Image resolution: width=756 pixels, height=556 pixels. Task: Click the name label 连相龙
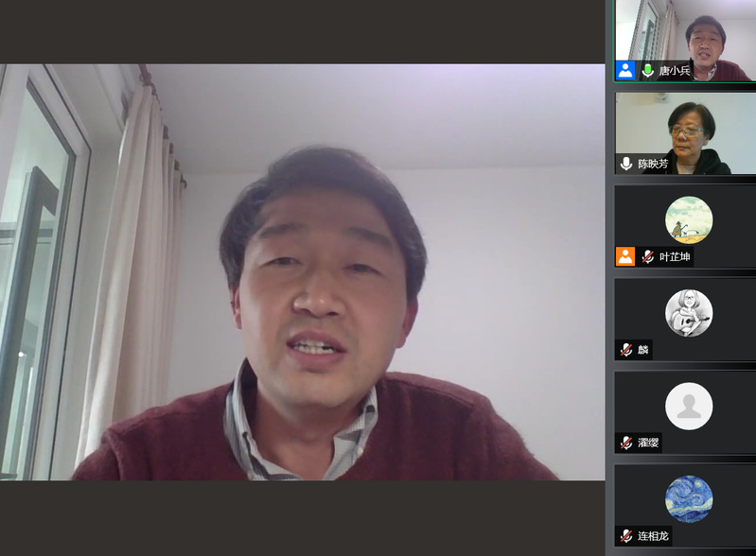(x=653, y=535)
